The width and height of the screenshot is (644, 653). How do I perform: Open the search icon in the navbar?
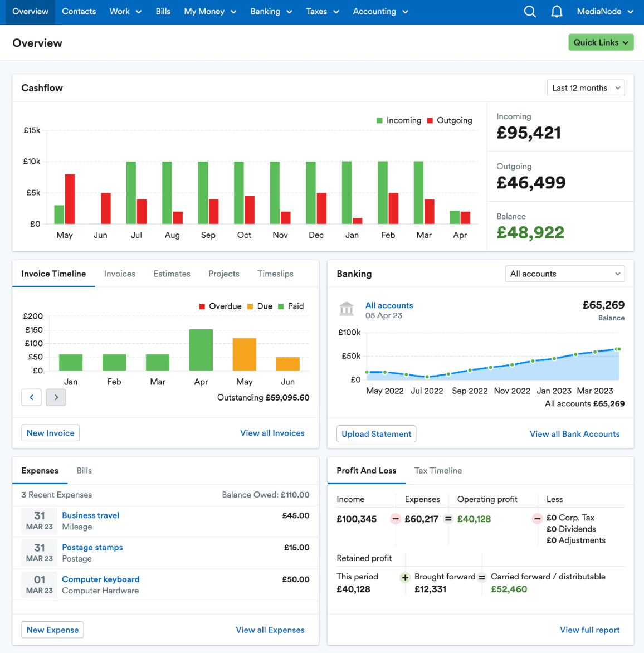tap(529, 11)
